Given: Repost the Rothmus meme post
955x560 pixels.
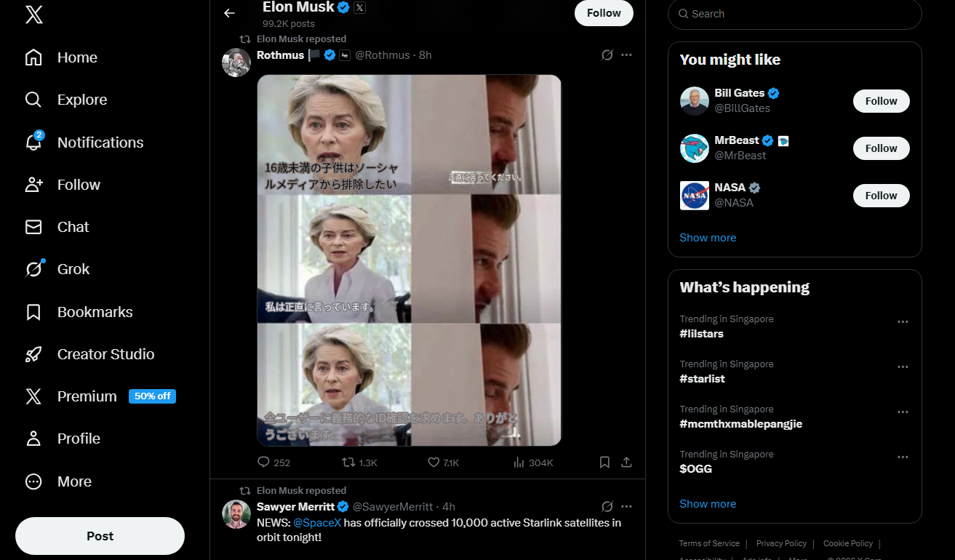Looking at the screenshot, I should pos(349,463).
